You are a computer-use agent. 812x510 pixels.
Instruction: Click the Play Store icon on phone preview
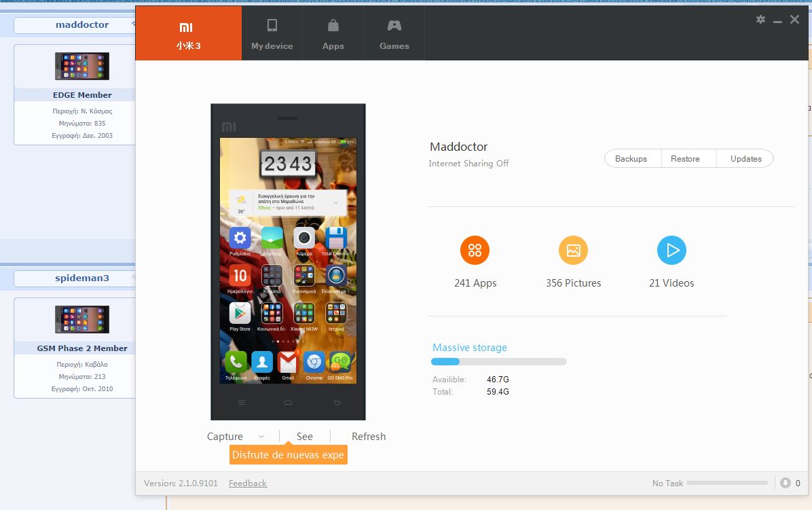point(240,313)
